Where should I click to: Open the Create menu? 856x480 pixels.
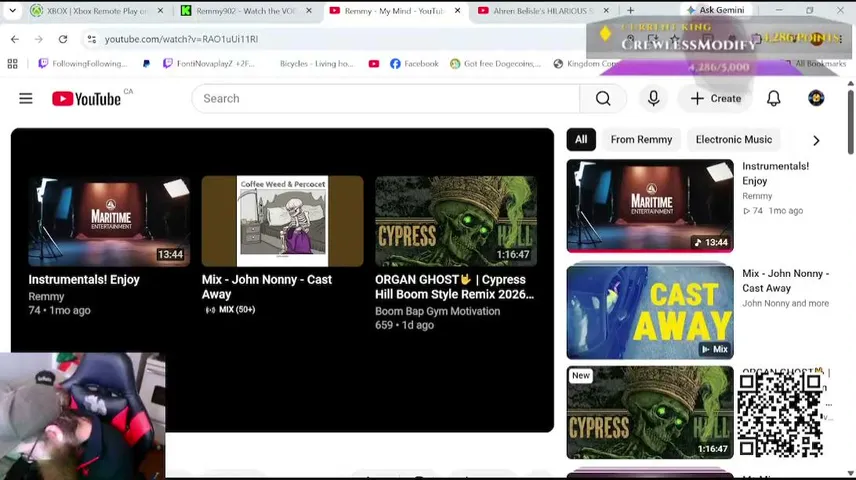point(715,99)
